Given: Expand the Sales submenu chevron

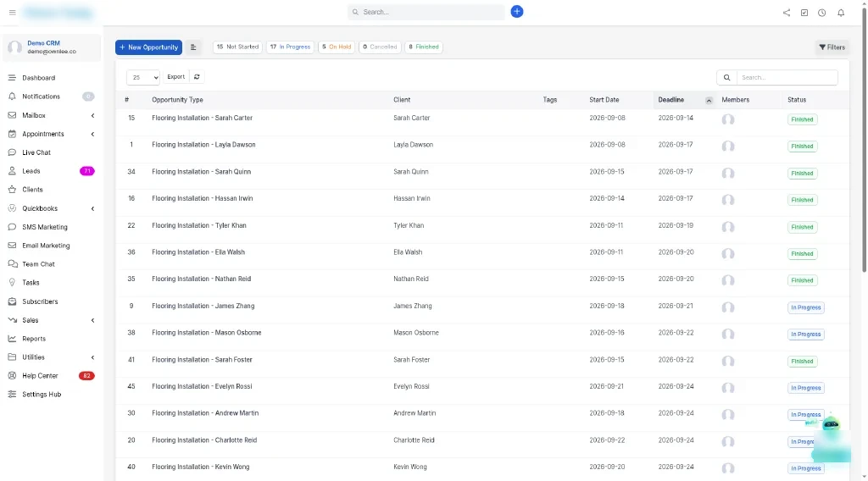Looking at the screenshot, I should point(92,320).
